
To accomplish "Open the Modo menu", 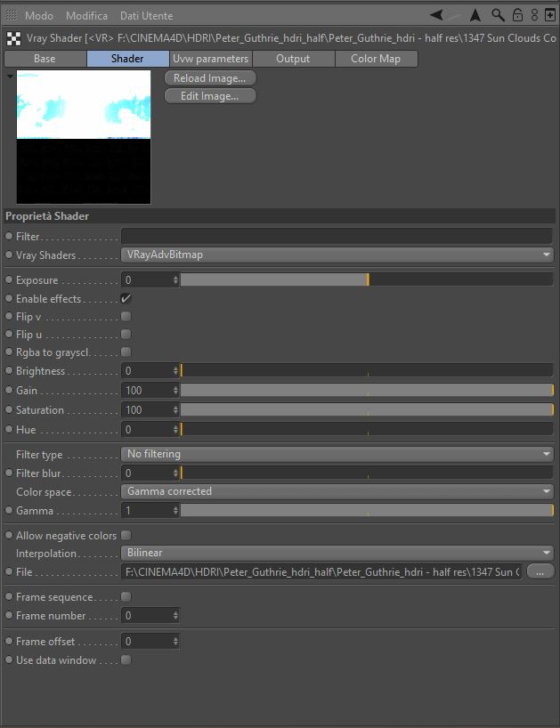I will (39, 16).
